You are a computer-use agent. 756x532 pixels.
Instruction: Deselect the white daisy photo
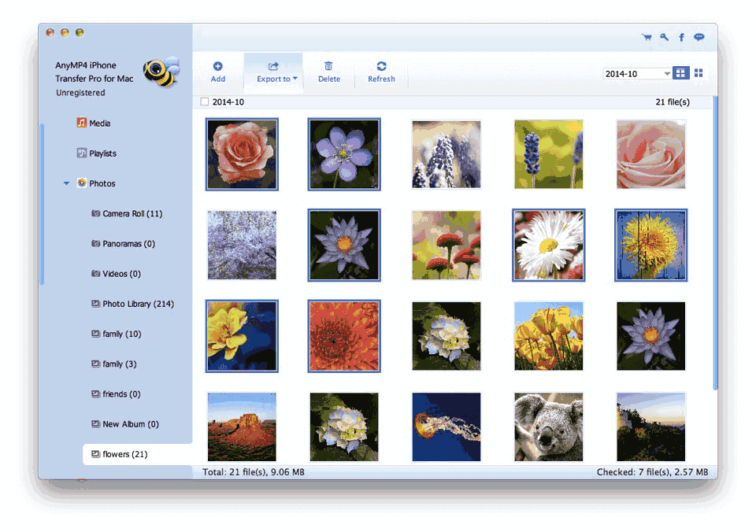pos(549,245)
